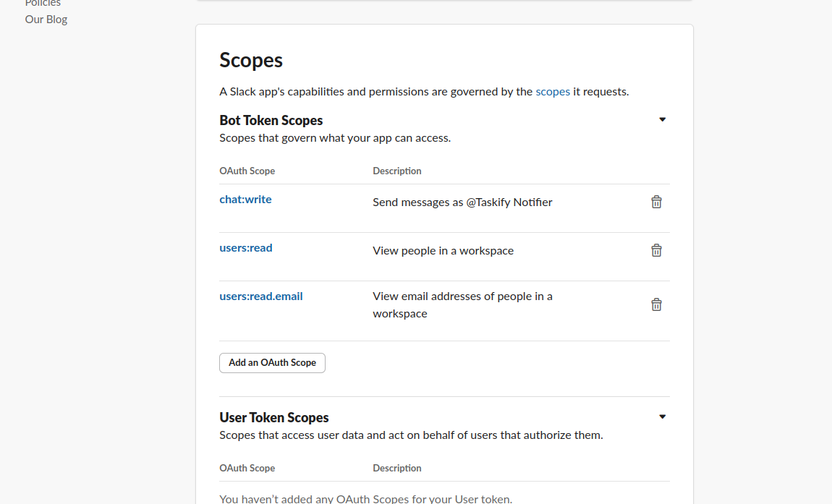Click trash icon for users:read.email scope
832x504 pixels.
click(656, 304)
